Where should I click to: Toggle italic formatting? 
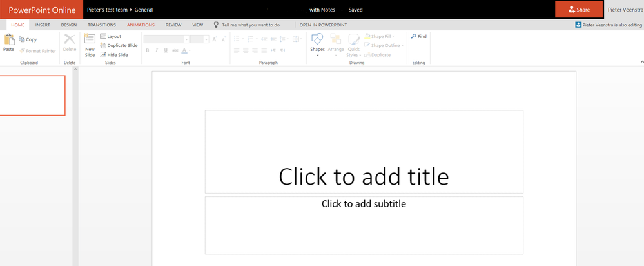point(157,50)
